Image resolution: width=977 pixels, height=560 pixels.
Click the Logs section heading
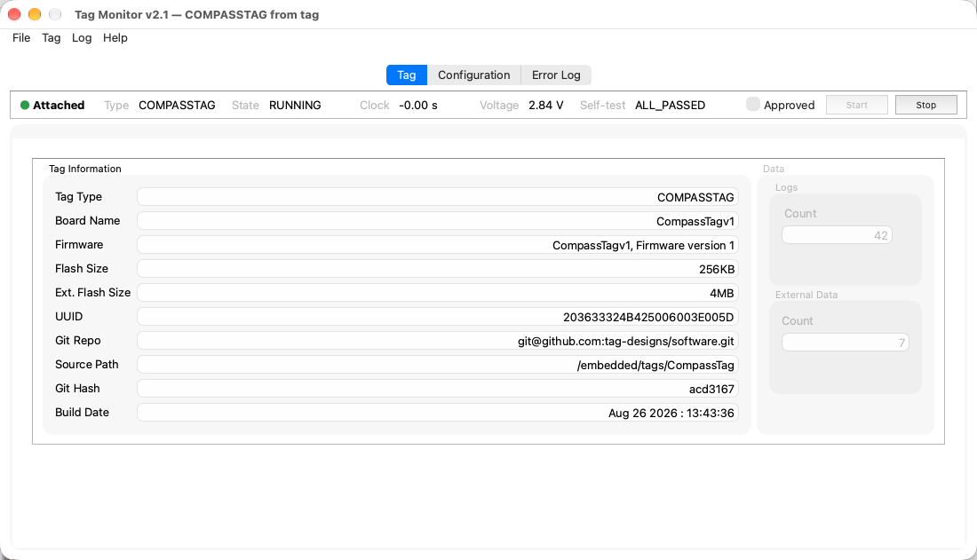coord(786,187)
